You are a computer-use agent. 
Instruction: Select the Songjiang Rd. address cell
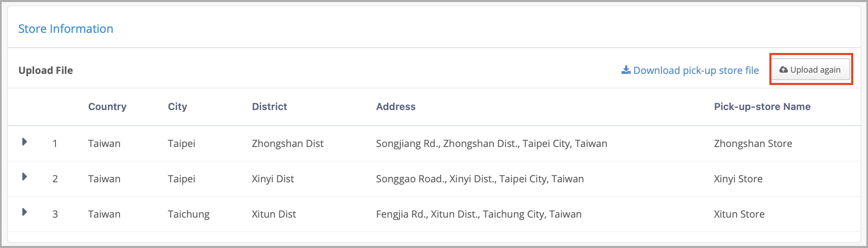point(492,144)
